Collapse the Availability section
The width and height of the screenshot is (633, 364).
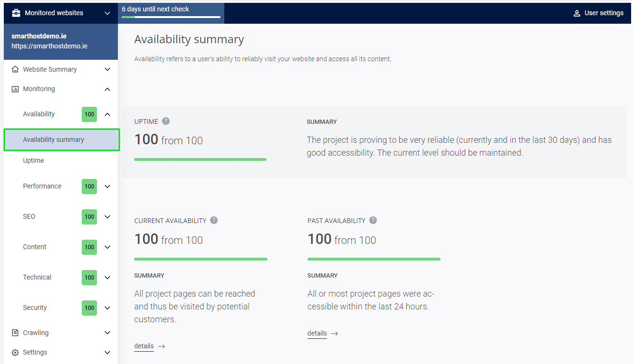coord(108,114)
